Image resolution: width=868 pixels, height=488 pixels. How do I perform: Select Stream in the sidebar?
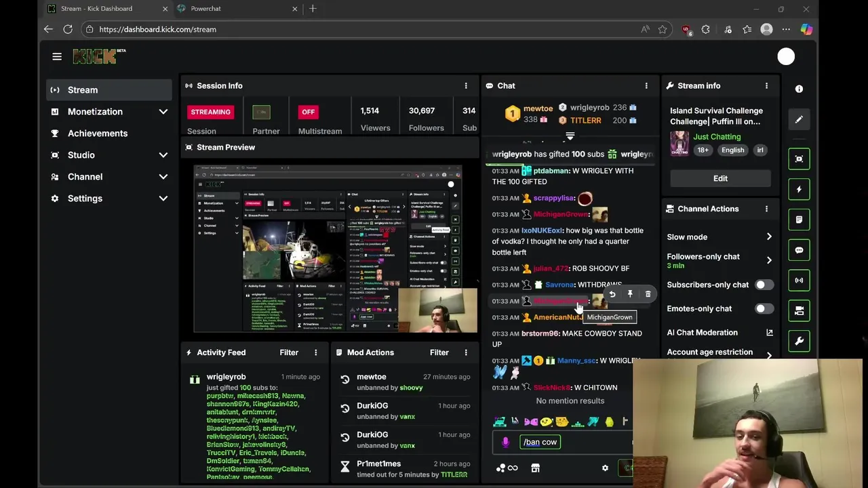tap(109, 90)
